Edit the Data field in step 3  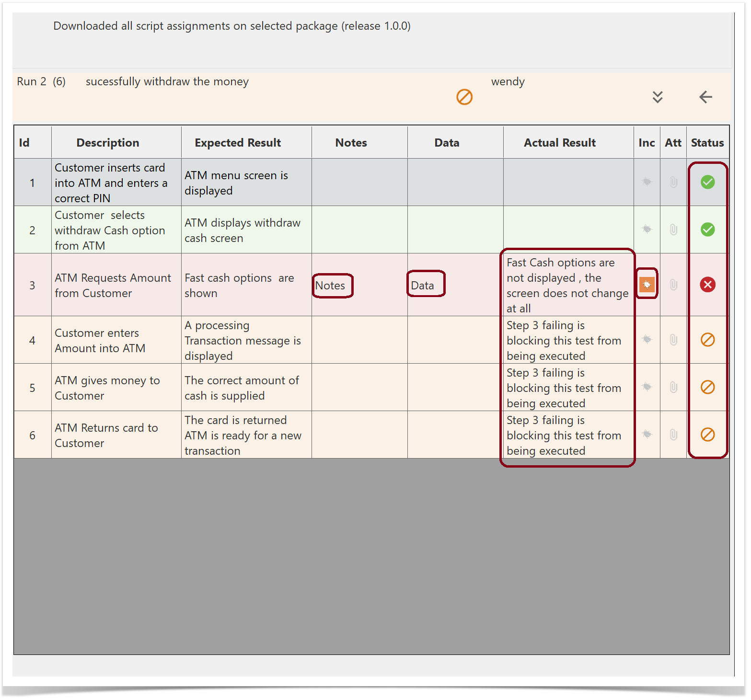pyautogui.click(x=423, y=286)
